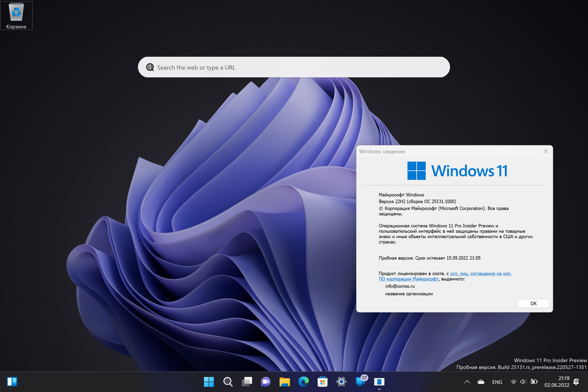The image size is (588, 392).
Task: Open Task View on the taskbar
Action: click(247, 382)
